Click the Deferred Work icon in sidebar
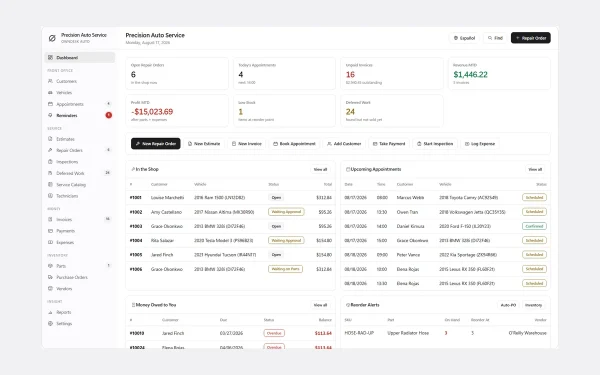Screen dimensions: 600x375 (x=50, y=173)
